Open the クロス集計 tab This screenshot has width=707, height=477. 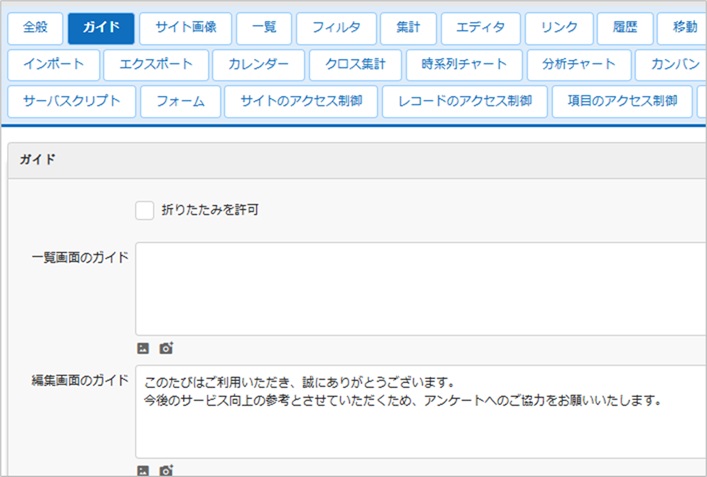[x=355, y=65]
